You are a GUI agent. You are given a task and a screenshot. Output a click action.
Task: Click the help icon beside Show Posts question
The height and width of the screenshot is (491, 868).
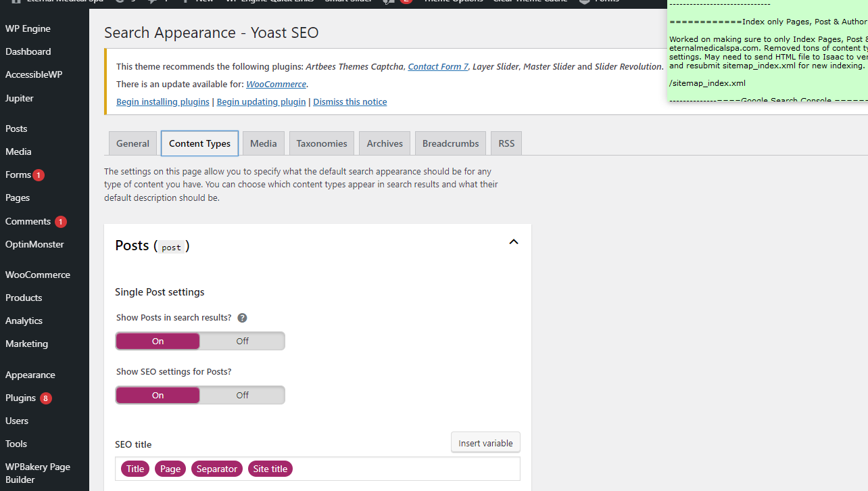tap(242, 318)
